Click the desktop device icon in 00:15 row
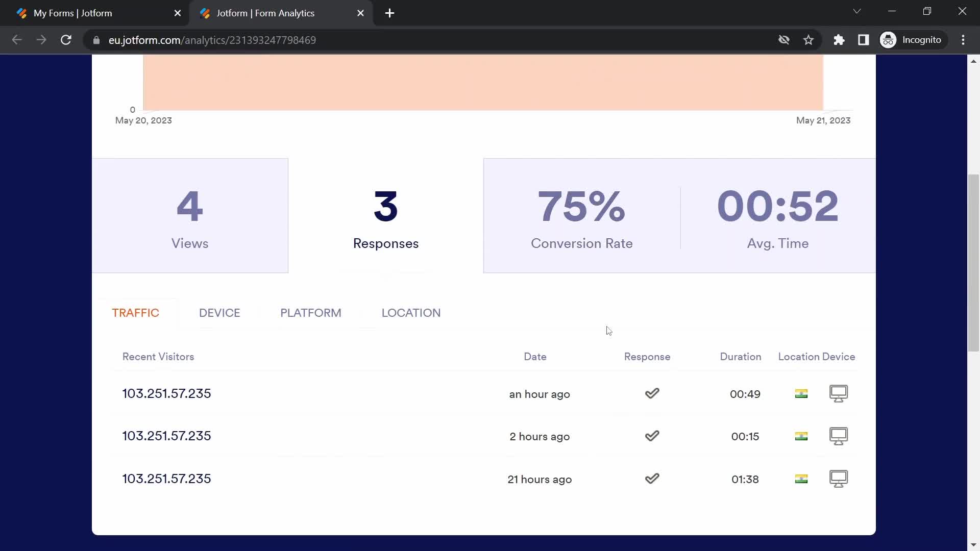 coord(839,436)
